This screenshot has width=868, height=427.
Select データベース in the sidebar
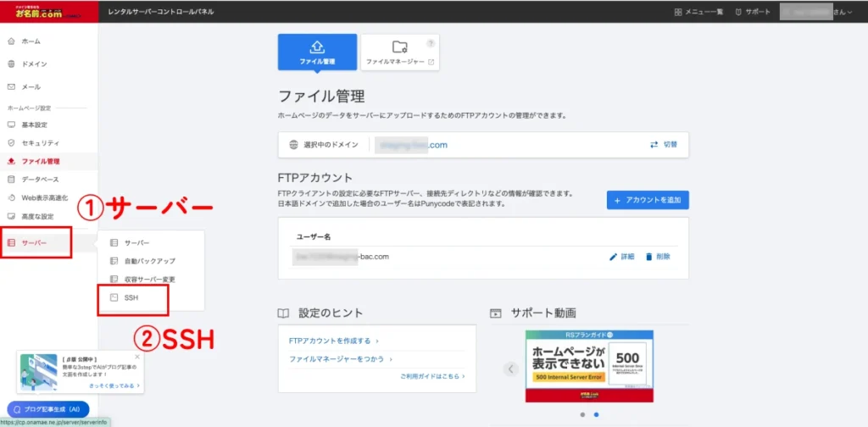[40, 180]
